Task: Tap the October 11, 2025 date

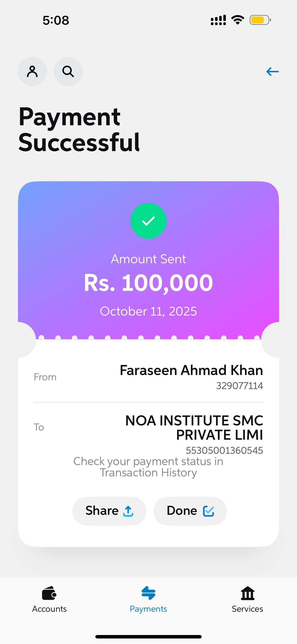Action: tap(148, 311)
